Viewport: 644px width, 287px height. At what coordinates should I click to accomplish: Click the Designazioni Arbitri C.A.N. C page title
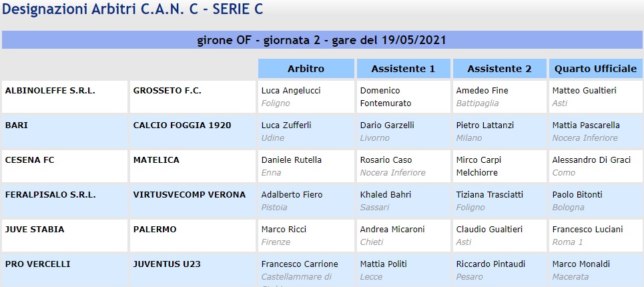tap(132, 9)
